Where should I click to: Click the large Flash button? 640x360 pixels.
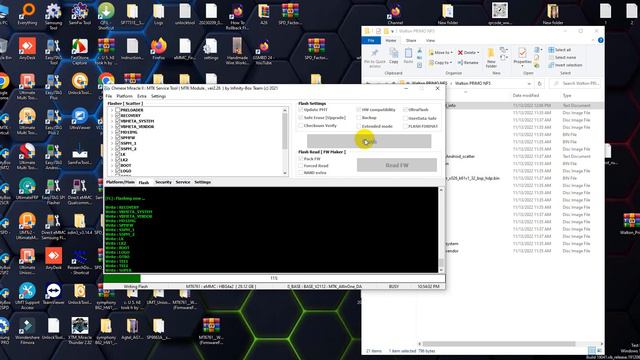point(369,141)
